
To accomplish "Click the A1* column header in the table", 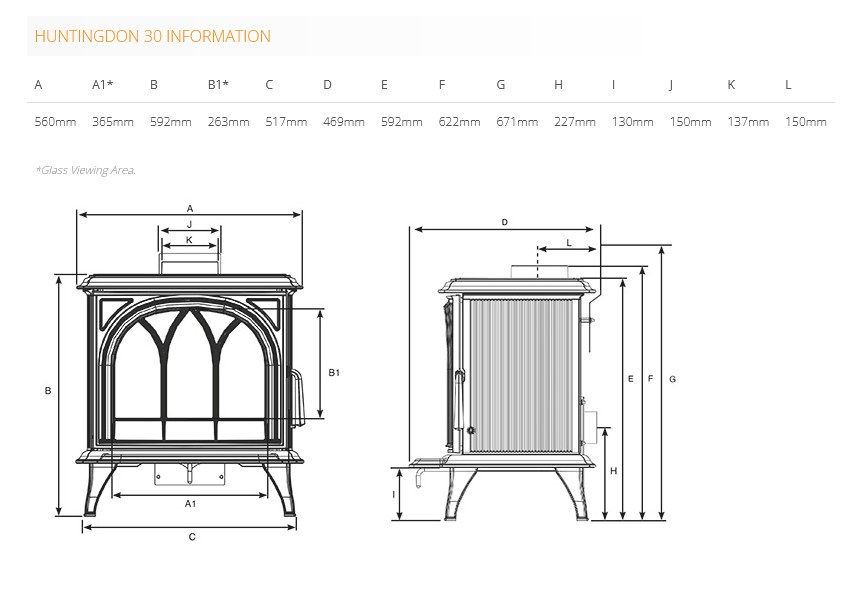I will tap(102, 85).
